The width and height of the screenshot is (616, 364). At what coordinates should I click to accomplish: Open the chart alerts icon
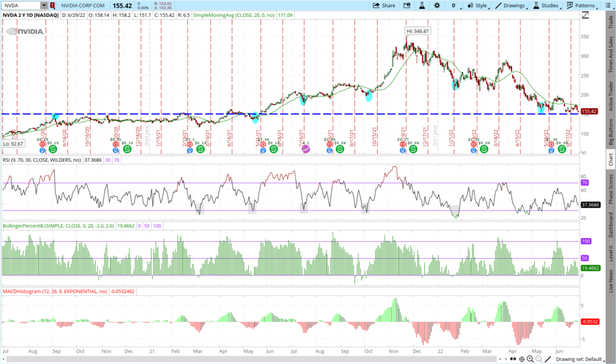click(406, 5)
